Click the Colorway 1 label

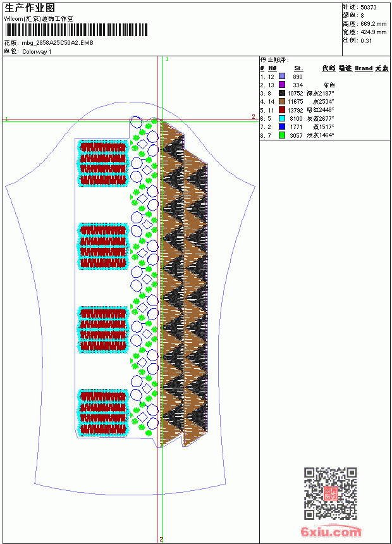point(37,52)
